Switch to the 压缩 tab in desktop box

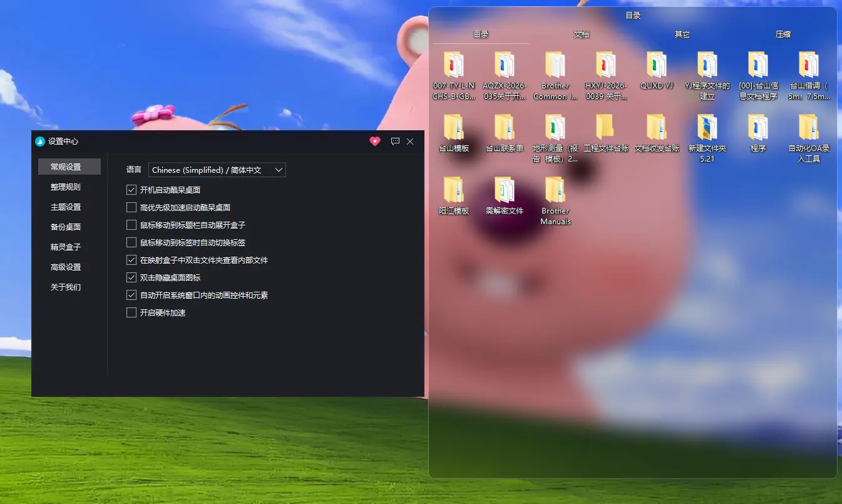pos(783,34)
